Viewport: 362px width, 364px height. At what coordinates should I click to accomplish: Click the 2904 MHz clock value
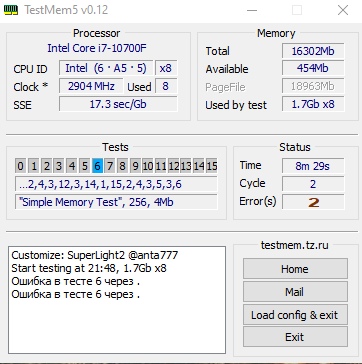click(x=91, y=86)
